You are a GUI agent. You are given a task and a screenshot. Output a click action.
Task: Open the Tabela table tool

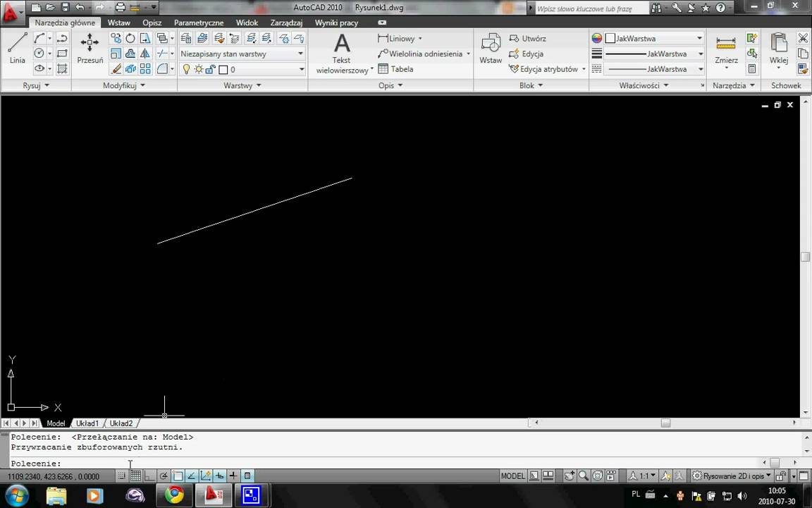[395, 69]
